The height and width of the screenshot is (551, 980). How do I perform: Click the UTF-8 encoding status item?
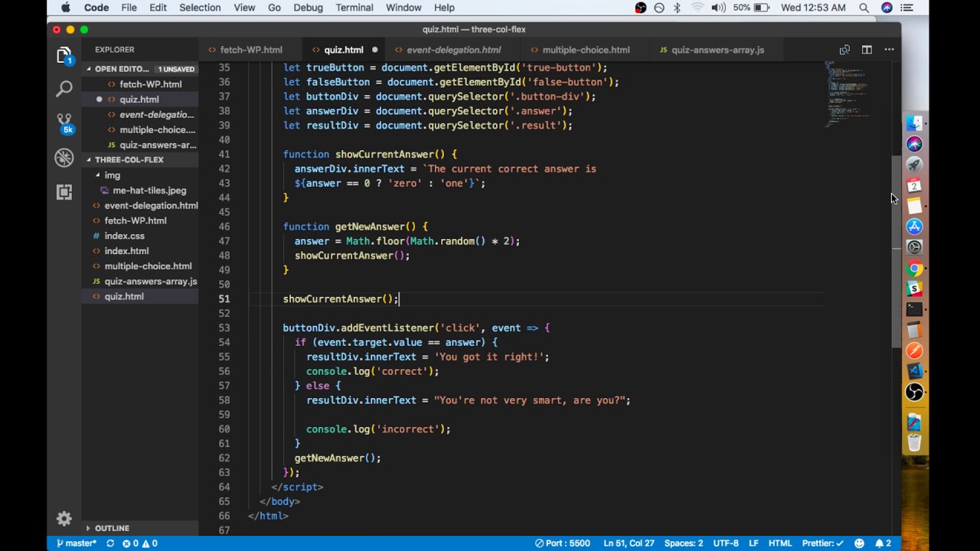pyautogui.click(x=726, y=543)
